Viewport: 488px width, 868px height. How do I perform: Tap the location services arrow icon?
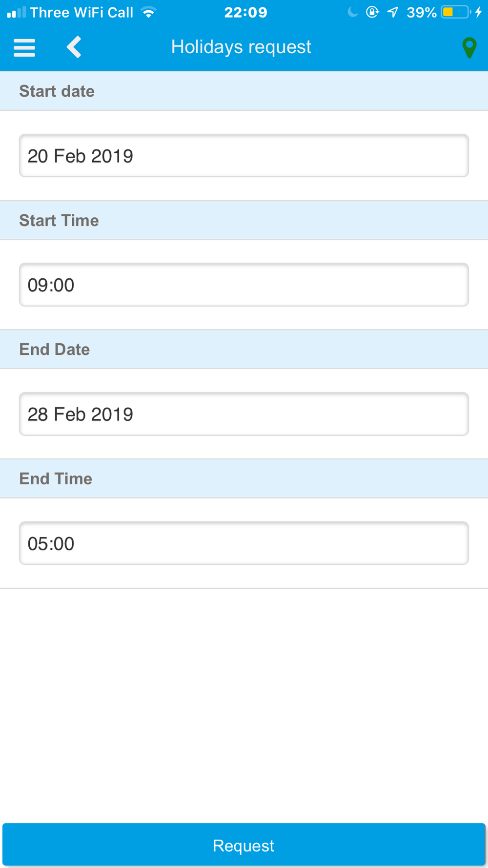[393, 12]
